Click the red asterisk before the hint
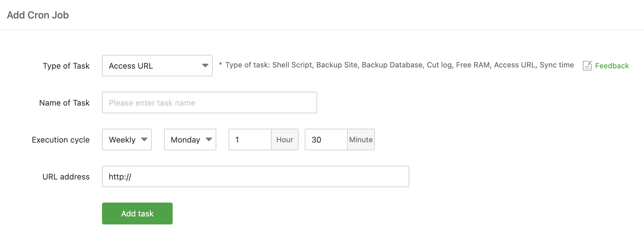 [x=220, y=64]
